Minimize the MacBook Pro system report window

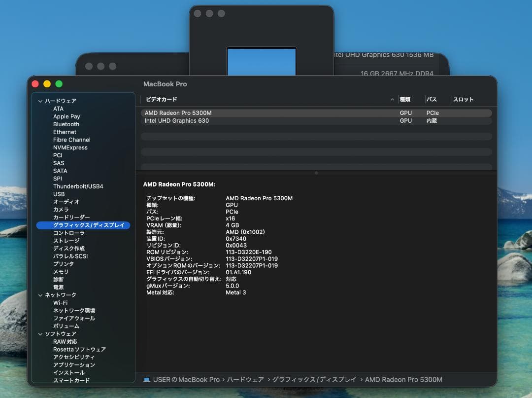47,84
